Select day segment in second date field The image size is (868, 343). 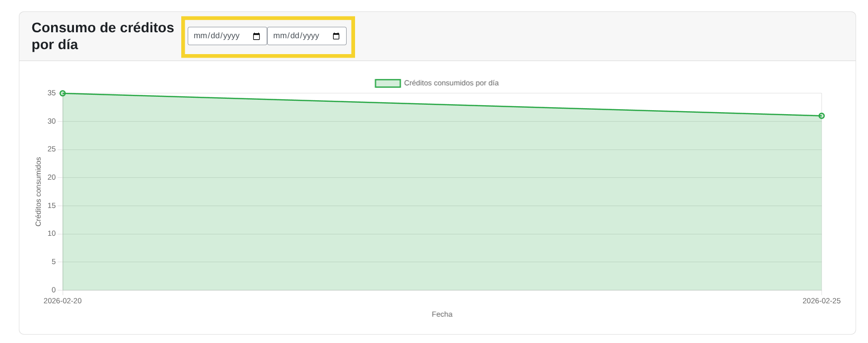pos(294,36)
